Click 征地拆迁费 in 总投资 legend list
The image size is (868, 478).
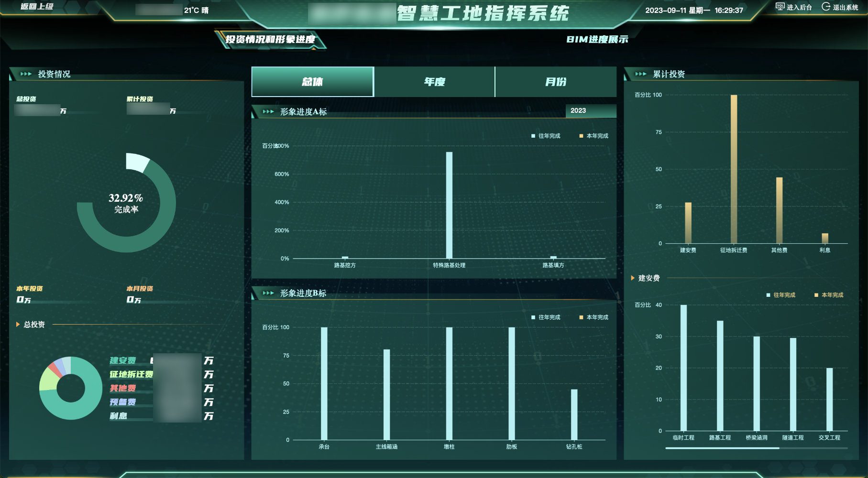(132, 375)
